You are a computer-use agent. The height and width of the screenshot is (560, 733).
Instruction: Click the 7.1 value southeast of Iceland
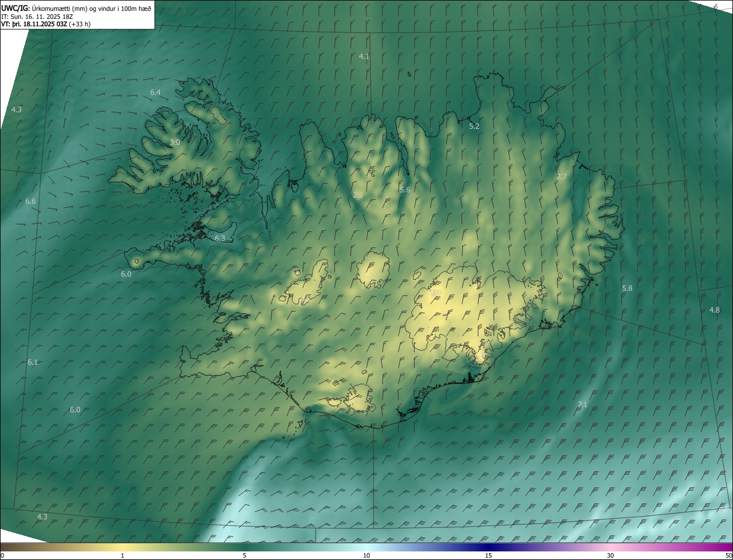pyautogui.click(x=582, y=404)
